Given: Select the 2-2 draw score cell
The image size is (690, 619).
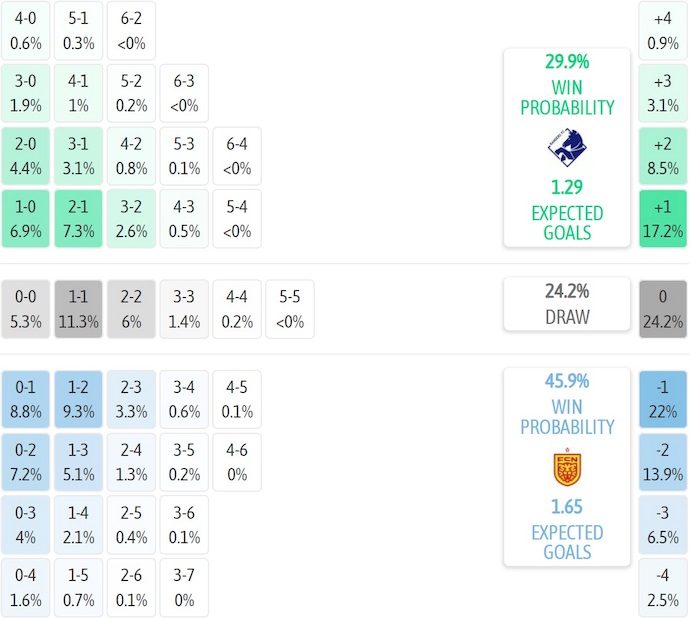Looking at the screenshot, I should [131, 309].
